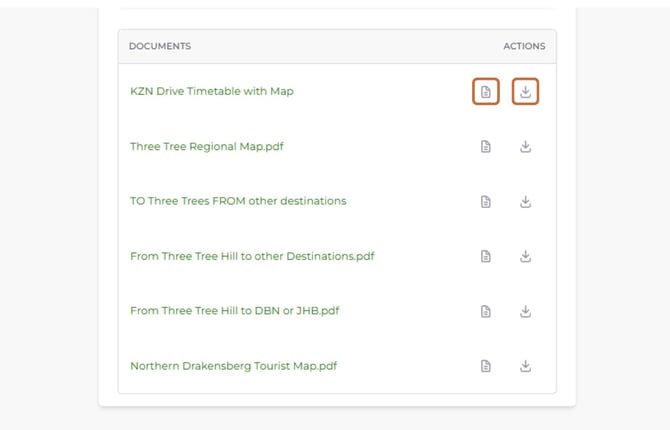Image resolution: width=670 pixels, height=430 pixels.
Task: Open Northern Drakensberg Tourist Map.pdf link
Action: 233,366
